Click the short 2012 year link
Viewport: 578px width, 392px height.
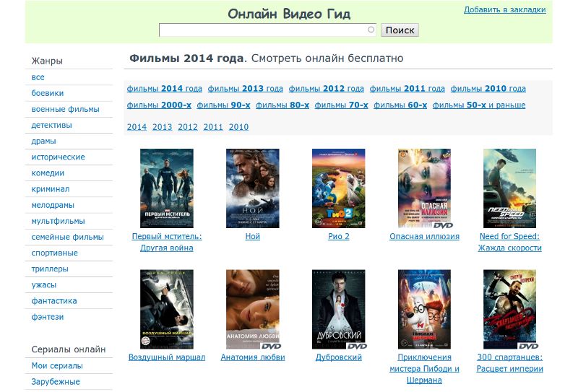pos(188,127)
